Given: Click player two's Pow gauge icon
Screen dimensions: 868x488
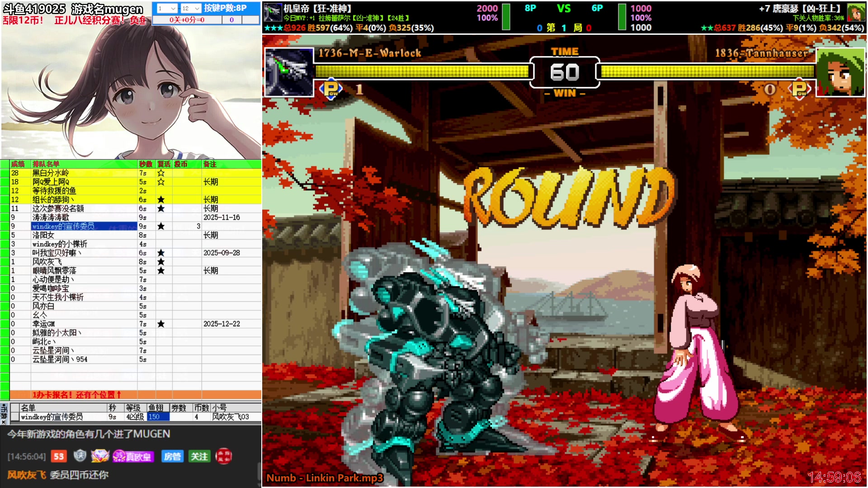Looking at the screenshot, I should pyautogui.click(x=799, y=89).
